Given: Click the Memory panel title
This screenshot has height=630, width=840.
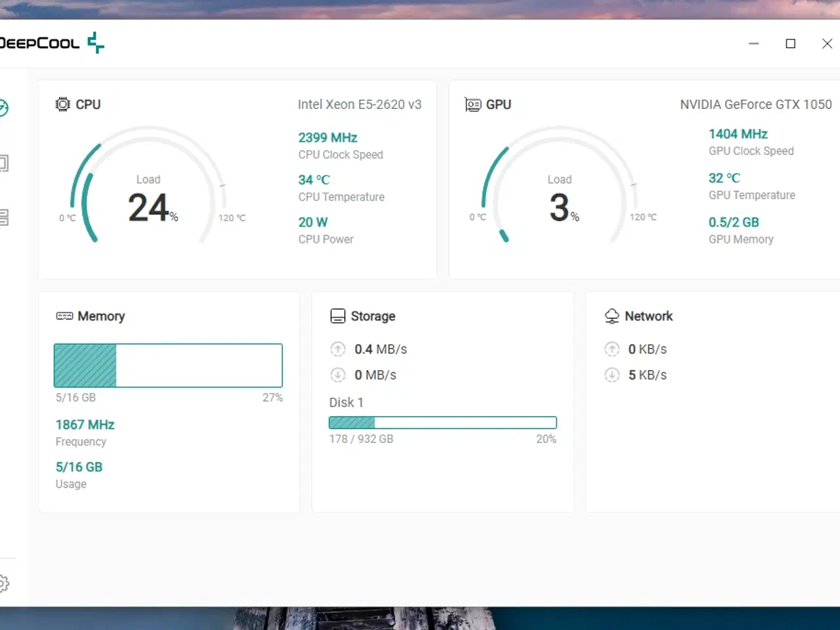Looking at the screenshot, I should click(101, 316).
